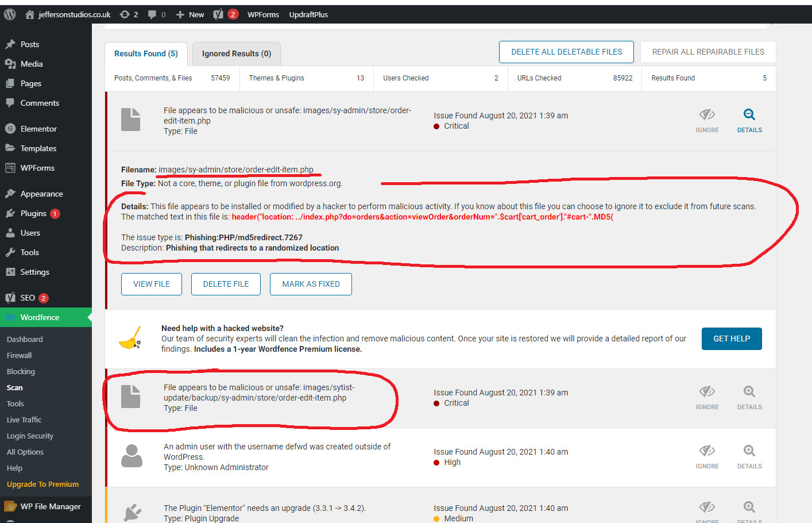Expand details of Elementor upgrade issue
Image resolution: width=812 pixels, height=523 pixels.
(x=749, y=511)
